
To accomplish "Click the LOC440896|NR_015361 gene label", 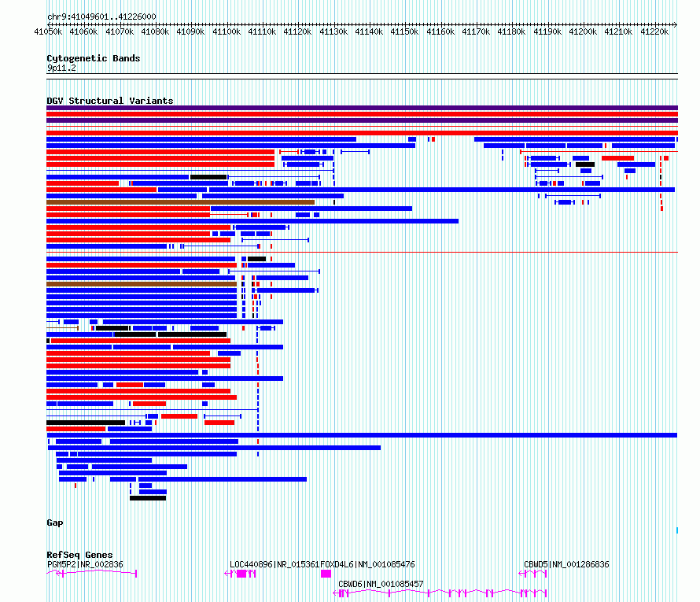I will 275,564.
